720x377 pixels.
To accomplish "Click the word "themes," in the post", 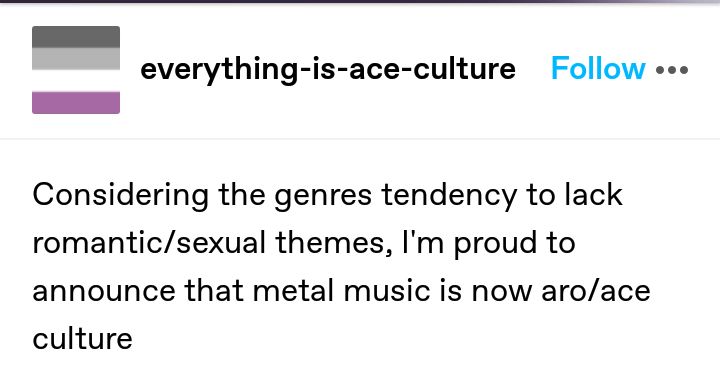I will [334, 243].
